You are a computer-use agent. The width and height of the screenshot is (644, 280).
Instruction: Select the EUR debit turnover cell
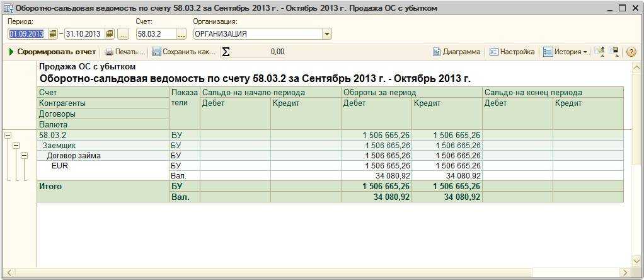(x=376, y=165)
